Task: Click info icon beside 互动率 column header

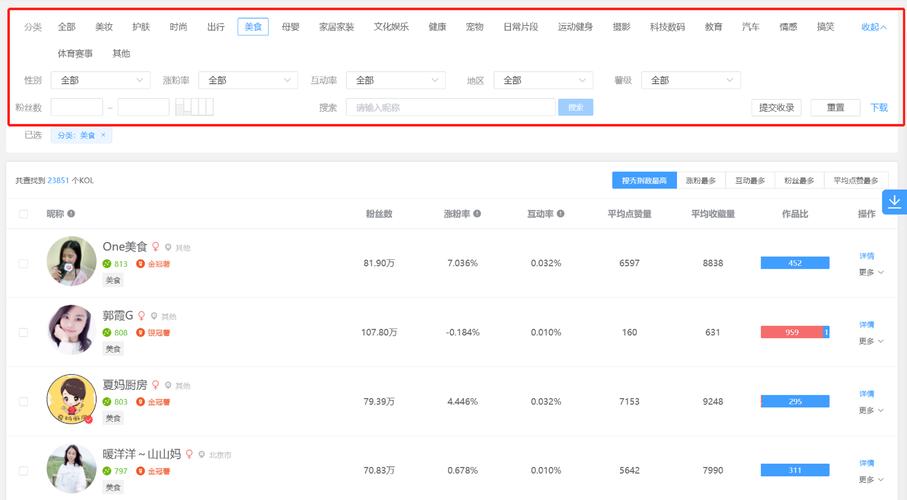Action: 561,214
